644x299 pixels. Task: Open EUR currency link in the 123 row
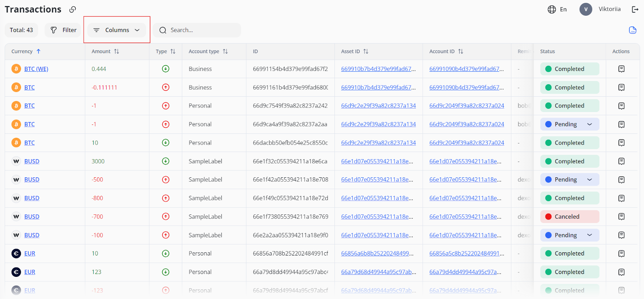[30, 272]
